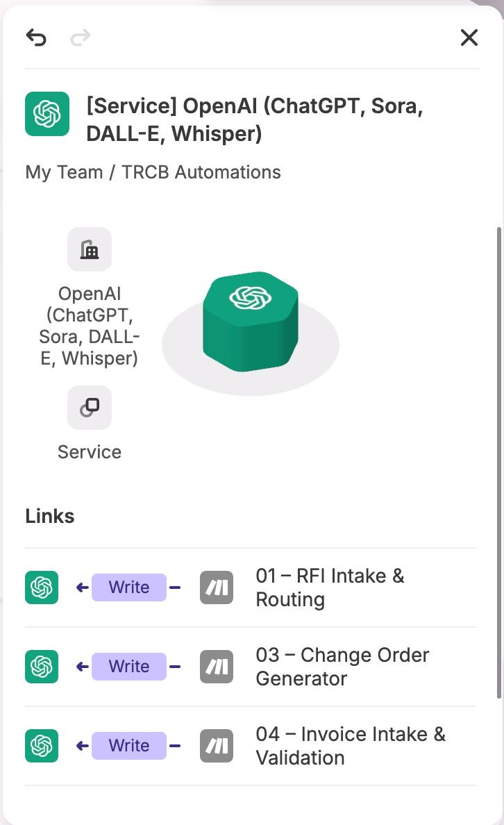Click the Make icon on the Change Order Generator row
Screen dimensions: 504x825
tap(216, 667)
